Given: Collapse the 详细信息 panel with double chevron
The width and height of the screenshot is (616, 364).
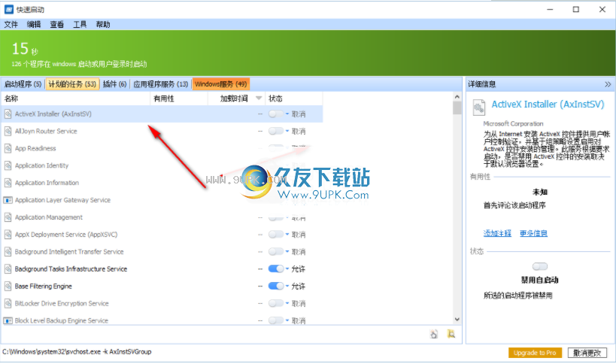Looking at the screenshot, I should click(608, 84).
